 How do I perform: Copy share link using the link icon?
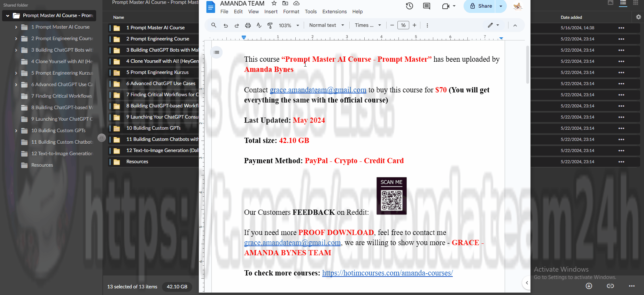610,286
